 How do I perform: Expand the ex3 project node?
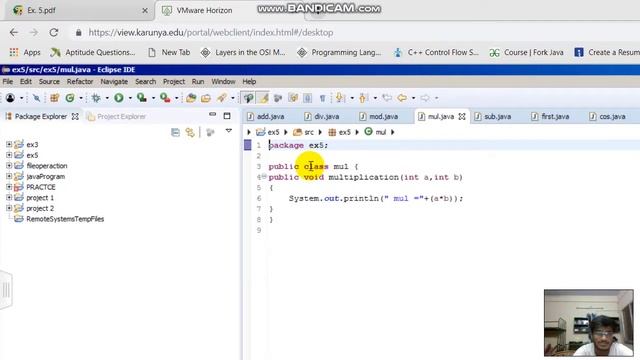(x=9, y=144)
